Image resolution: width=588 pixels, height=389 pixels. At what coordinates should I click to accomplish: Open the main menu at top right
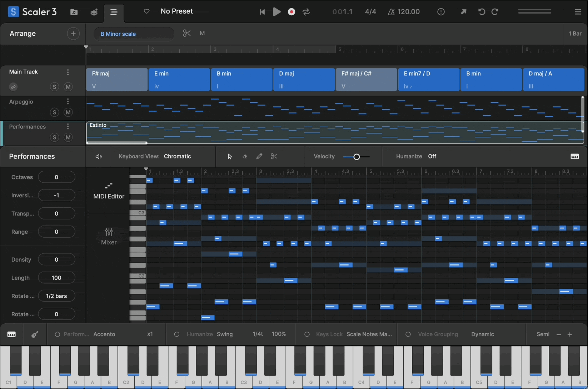point(578,11)
